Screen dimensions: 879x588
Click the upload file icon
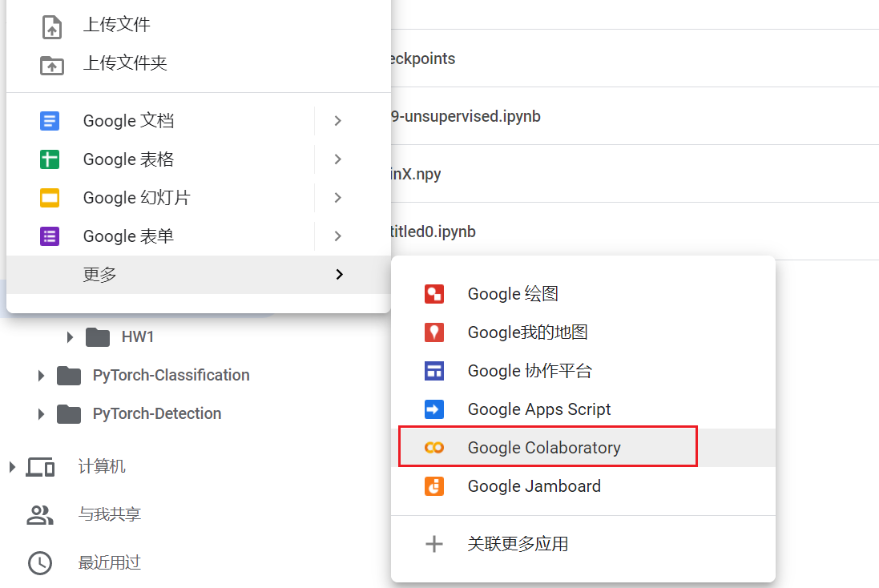point(51,27)
